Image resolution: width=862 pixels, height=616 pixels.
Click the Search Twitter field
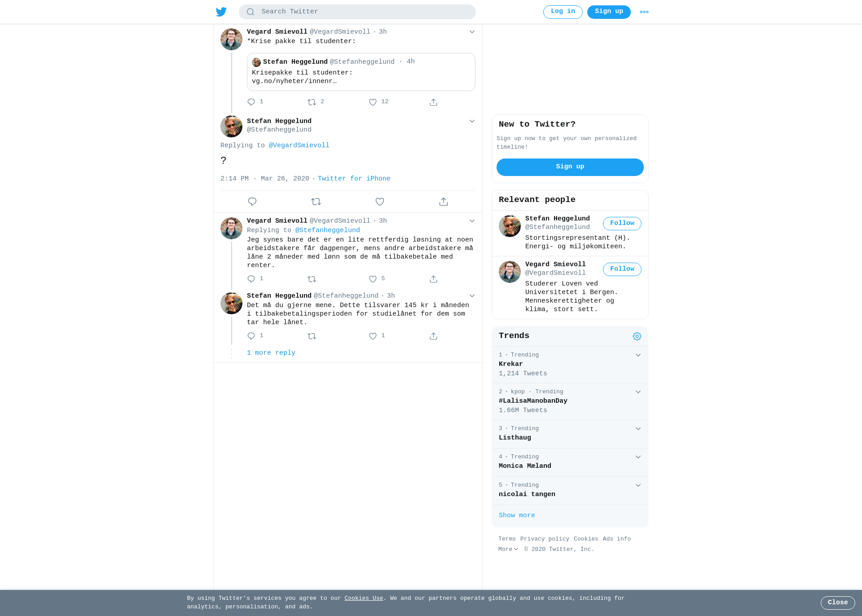point(357,12)
